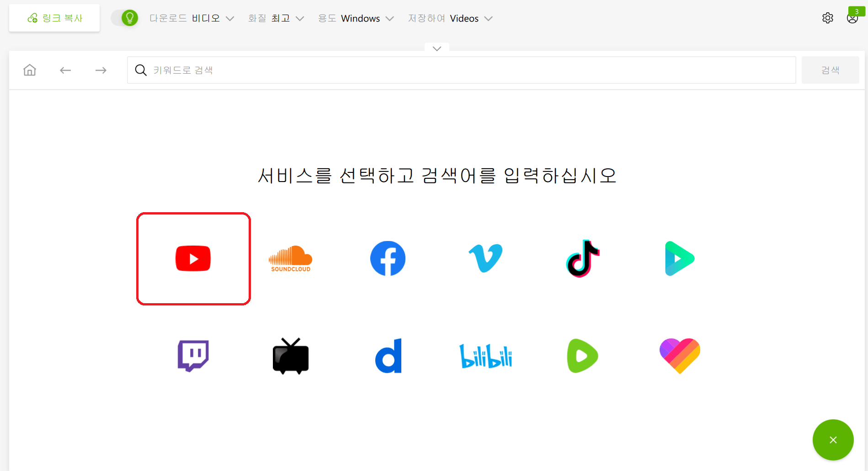Open settings via the gear icon

pos(828,18)
